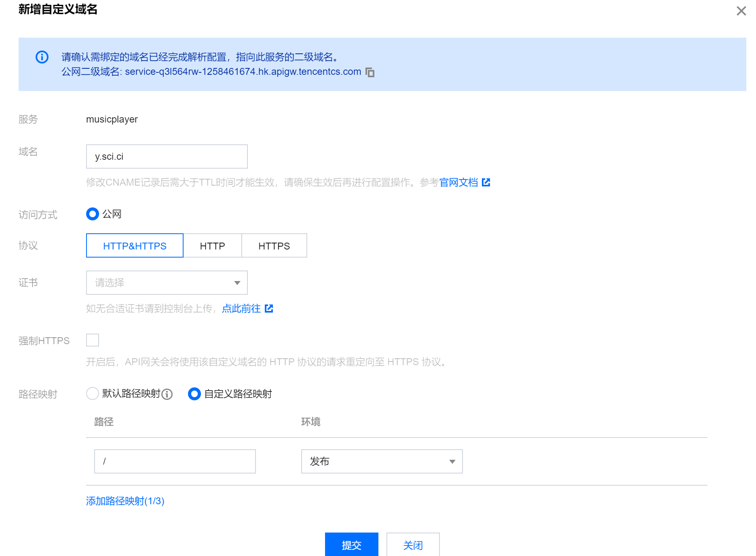The width and height of the screenshot is (756, 556).
Task: Click the 提交 submit button
Action: pos(352,545)
